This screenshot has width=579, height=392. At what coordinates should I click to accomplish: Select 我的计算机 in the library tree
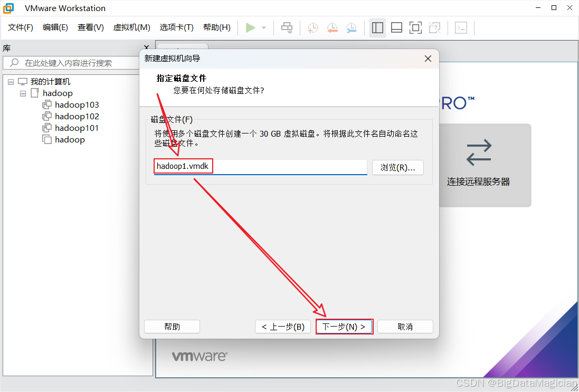[x=50, y=82]
